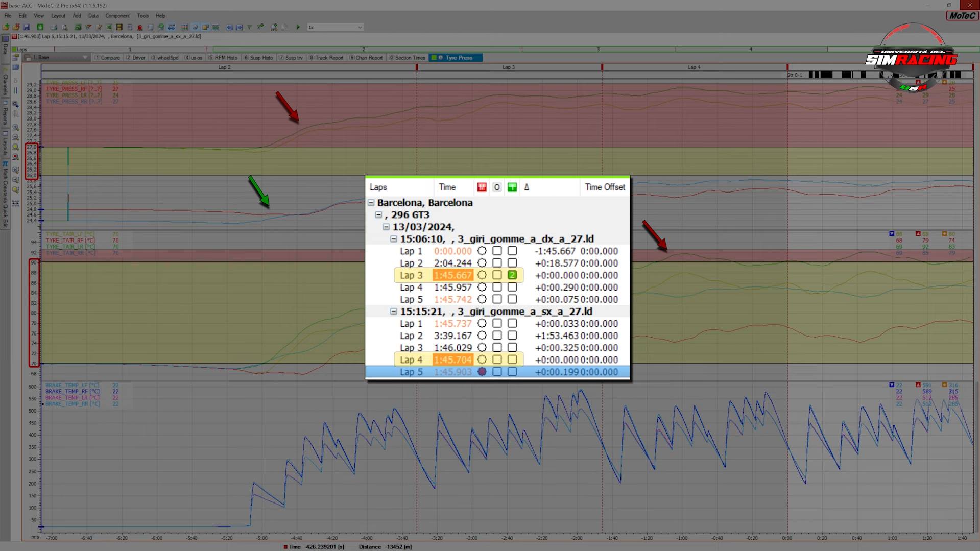
Task: Switch to the Section Times tab
Action: (x=409, y=58)
